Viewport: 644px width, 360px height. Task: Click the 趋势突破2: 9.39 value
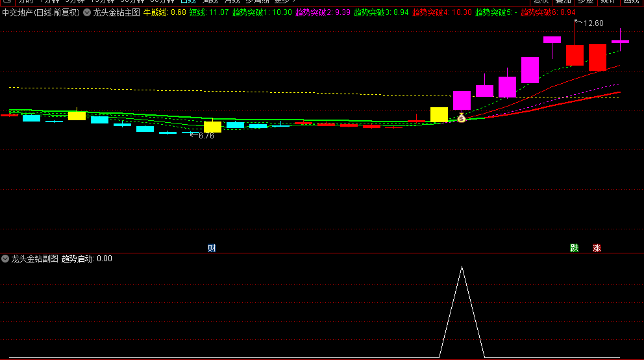323,13
